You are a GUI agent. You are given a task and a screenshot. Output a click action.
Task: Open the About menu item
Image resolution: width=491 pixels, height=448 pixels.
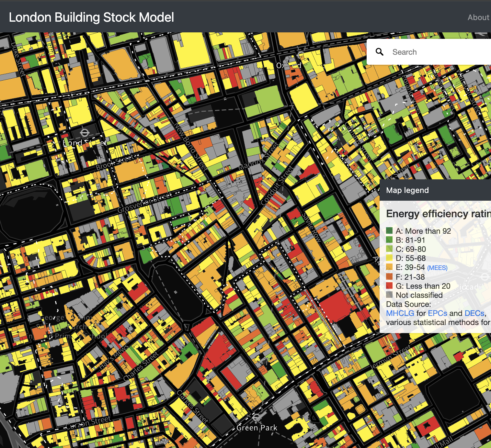coord(478,17)
